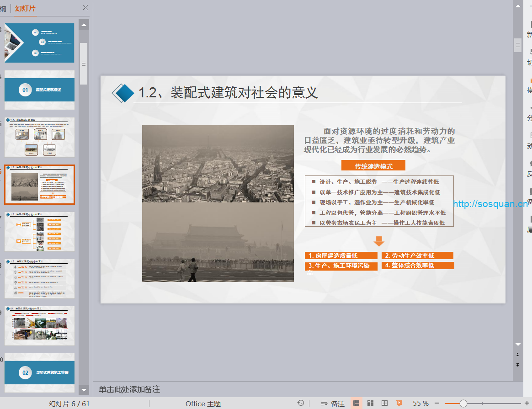Open slide sorter view

point(371,403)
